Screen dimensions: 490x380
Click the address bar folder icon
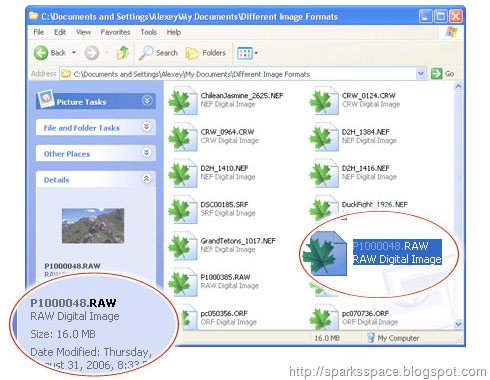coord(66,74)
